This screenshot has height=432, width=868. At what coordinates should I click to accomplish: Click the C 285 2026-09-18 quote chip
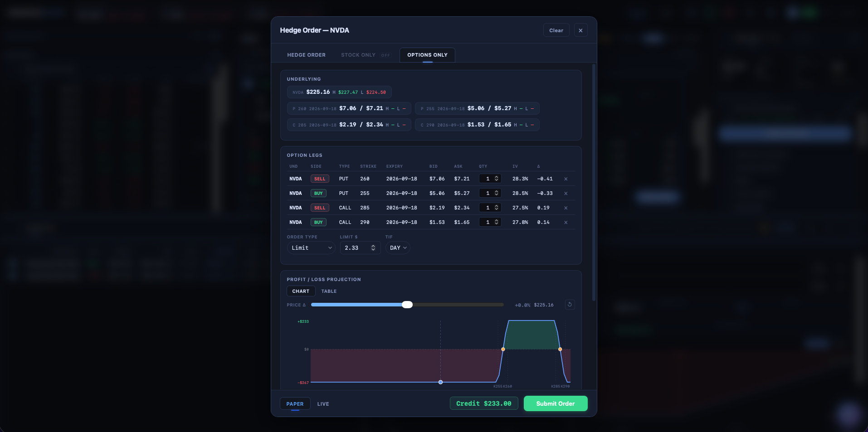pos(349,125)
